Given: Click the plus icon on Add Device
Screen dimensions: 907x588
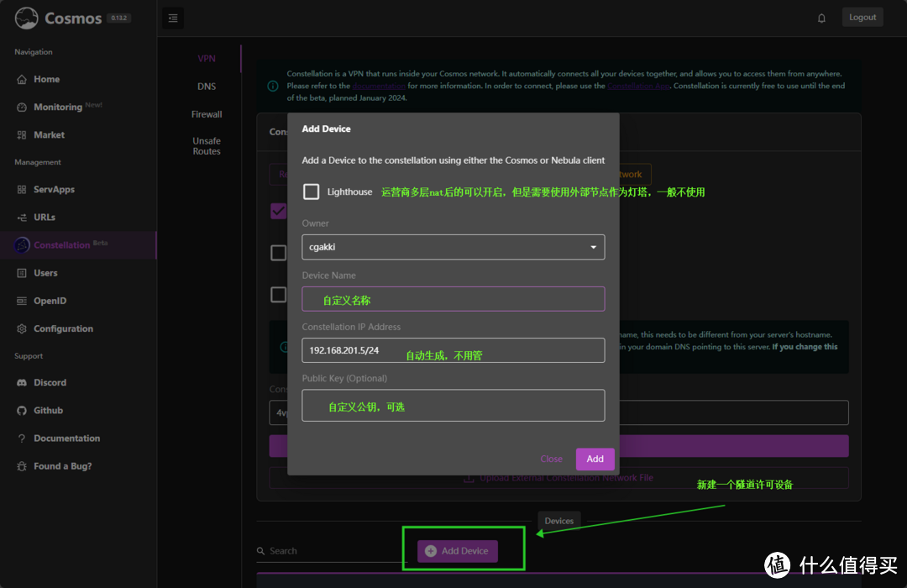Looking at the screenshot, I should [x=431, y=551].
